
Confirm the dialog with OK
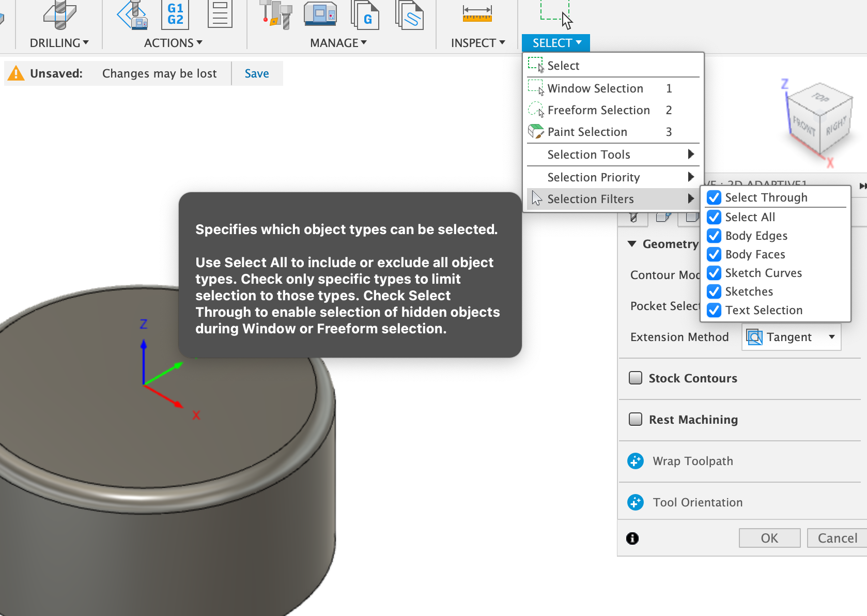point(769,537)
